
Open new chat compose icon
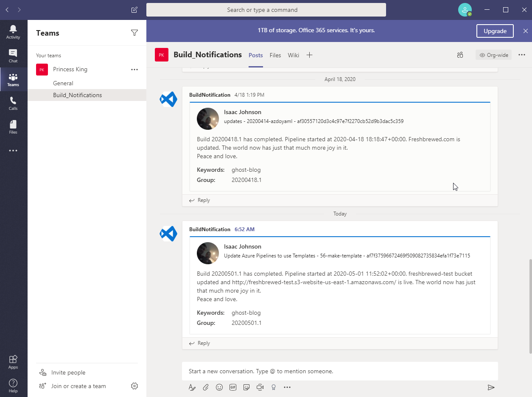[134, 10]
